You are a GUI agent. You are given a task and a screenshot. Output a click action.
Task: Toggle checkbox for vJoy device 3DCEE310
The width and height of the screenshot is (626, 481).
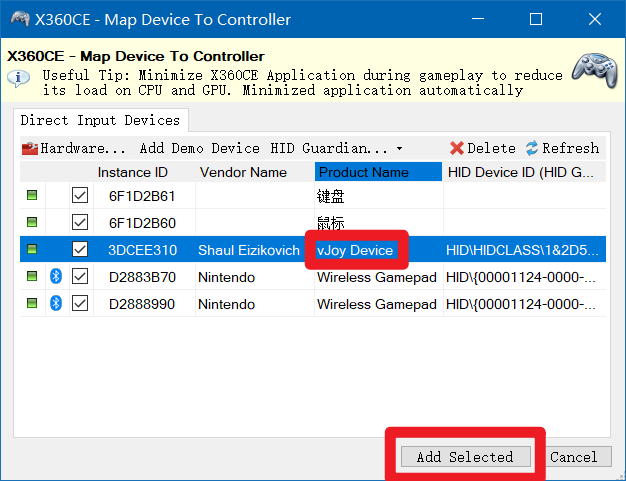(x=80, y=249)
